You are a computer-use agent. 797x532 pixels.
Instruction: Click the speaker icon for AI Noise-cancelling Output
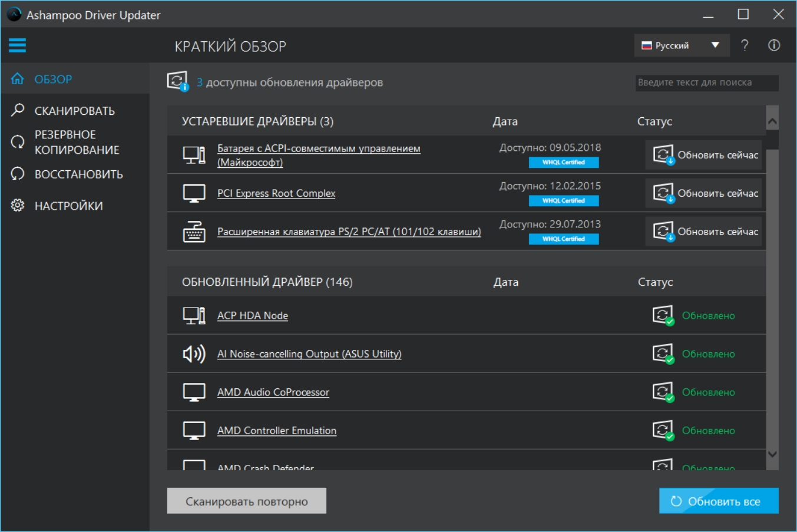[194, 353]
